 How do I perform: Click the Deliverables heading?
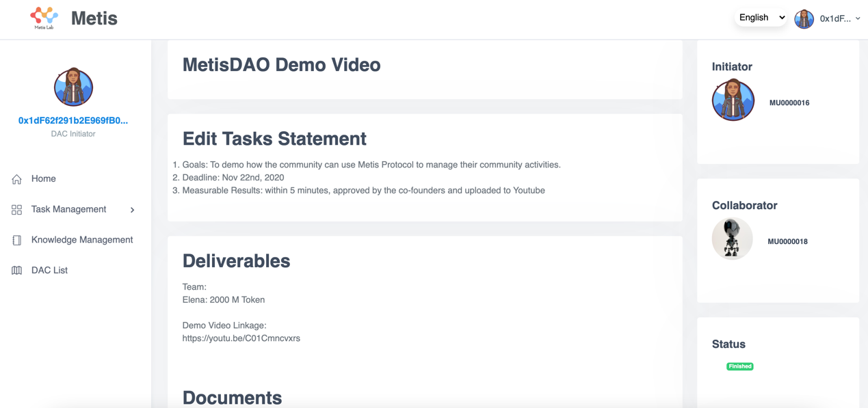[x=236, y=261]
